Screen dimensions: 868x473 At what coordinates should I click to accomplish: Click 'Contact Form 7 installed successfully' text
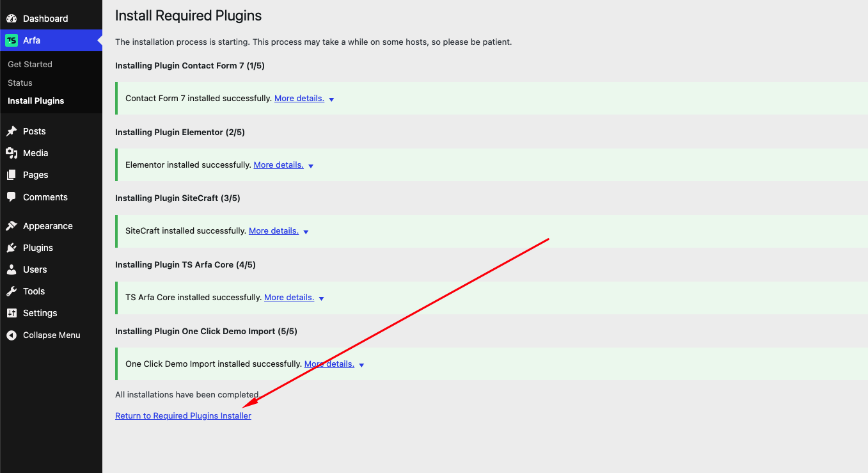coord(199,99)
